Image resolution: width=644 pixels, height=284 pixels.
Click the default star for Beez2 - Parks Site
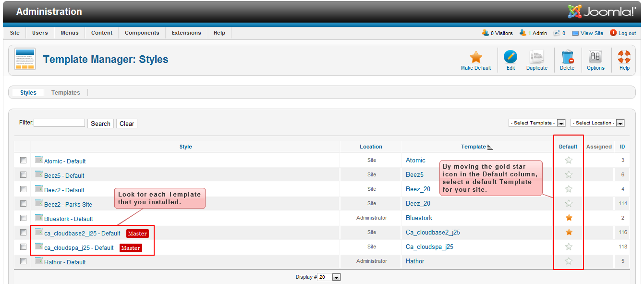click(x=569, y=203)
